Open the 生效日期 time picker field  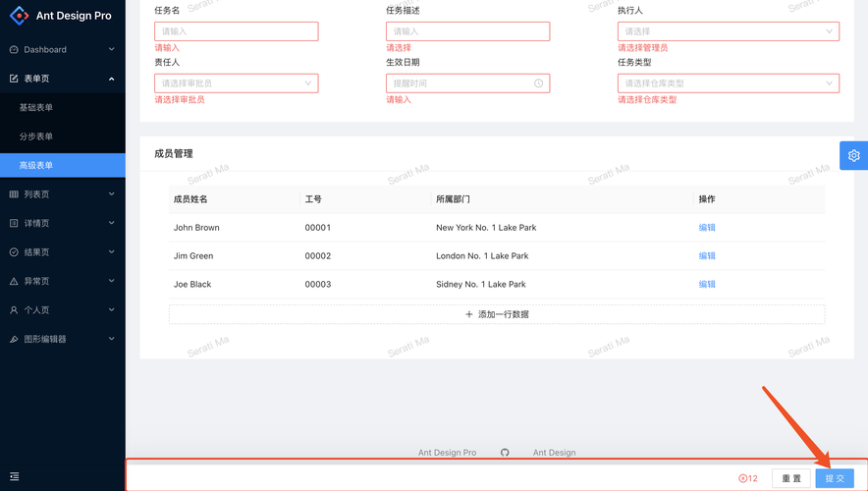coord(467,83)
